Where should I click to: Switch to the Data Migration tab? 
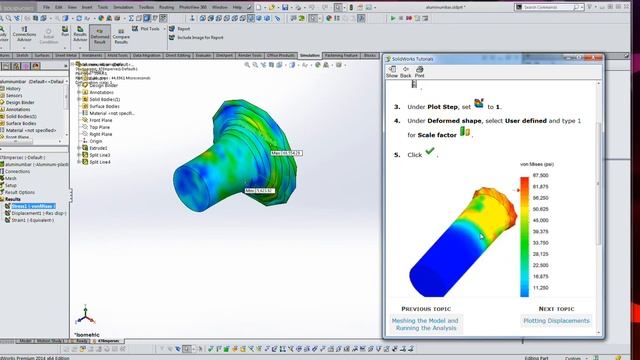click(x=147, y=56)
